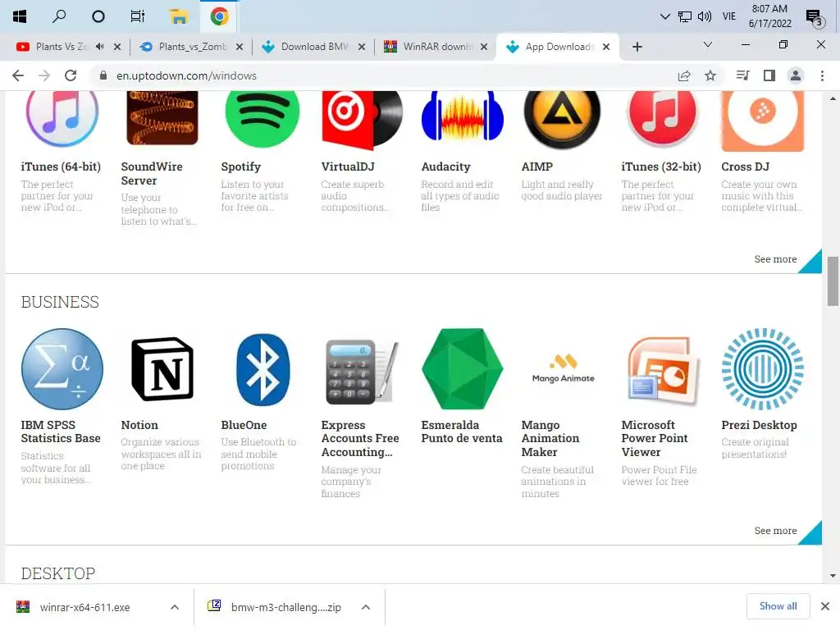
Task: Open the Esmeralda Punto de venta icon
Action: pos(463,369)
